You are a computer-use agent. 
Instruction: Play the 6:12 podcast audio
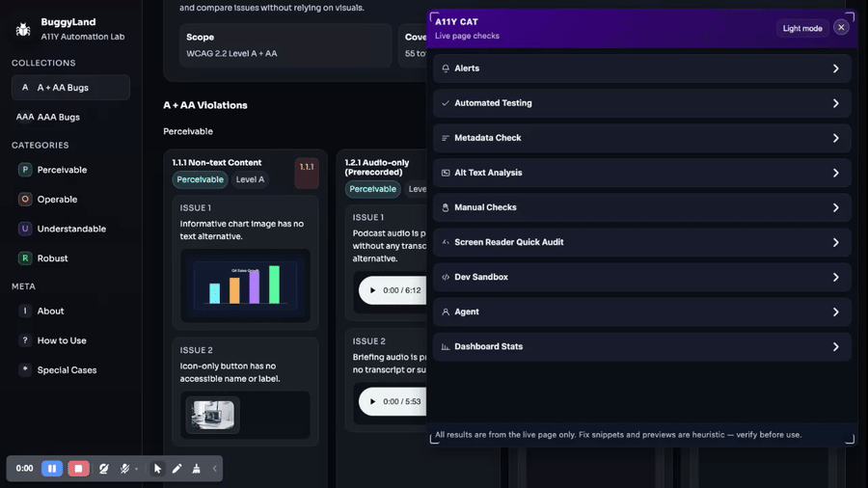(x=372, y=290)
